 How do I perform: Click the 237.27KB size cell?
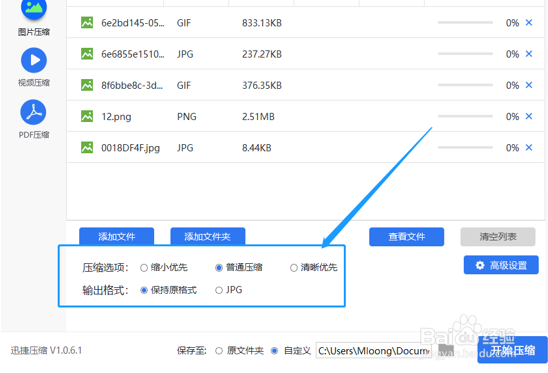[262, 54]
